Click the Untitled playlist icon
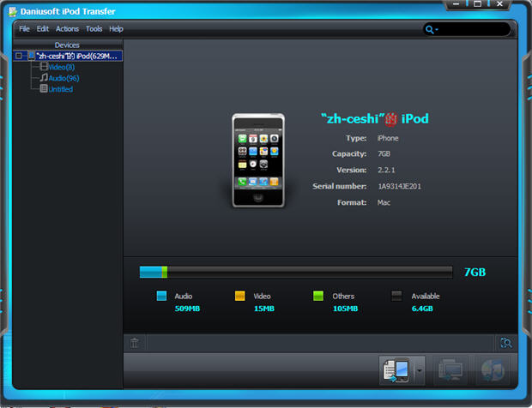 tap(44, 89)
